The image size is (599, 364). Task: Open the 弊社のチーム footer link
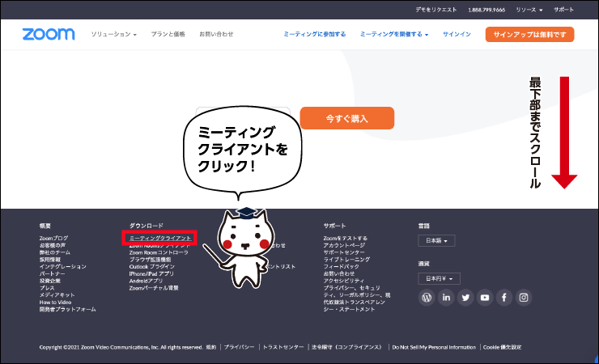[54, 252]
